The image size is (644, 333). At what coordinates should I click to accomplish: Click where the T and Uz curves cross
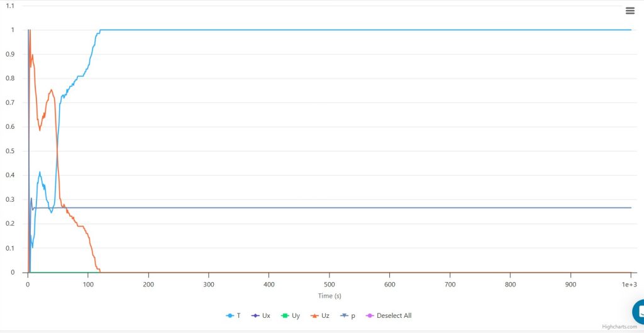57,151
